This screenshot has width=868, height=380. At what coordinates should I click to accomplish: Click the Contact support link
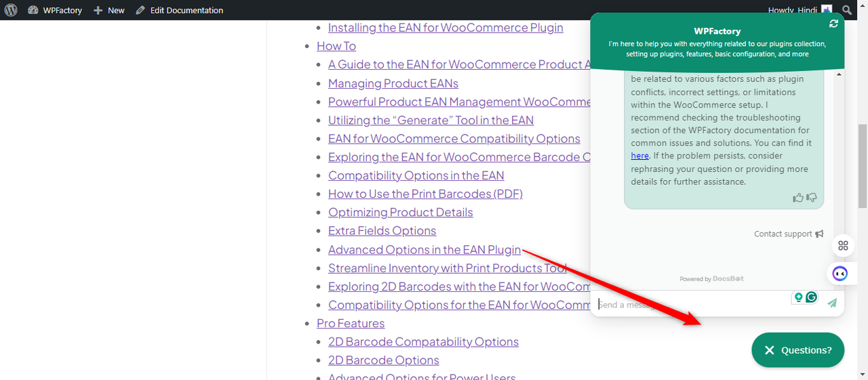point(783,234)
